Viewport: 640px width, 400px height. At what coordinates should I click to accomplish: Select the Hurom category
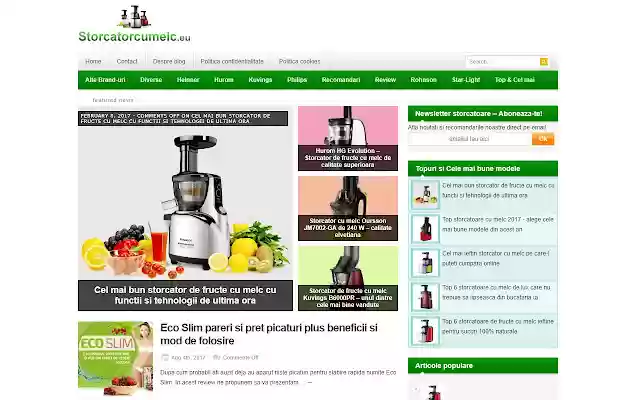pyautogui.click(x=224, y=80)
